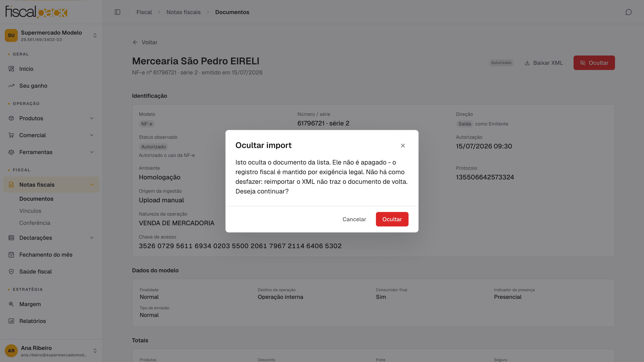Expand the Comercial menu chevron
Viewport: 644px width, 362px height.
click(x=92, y=135)
